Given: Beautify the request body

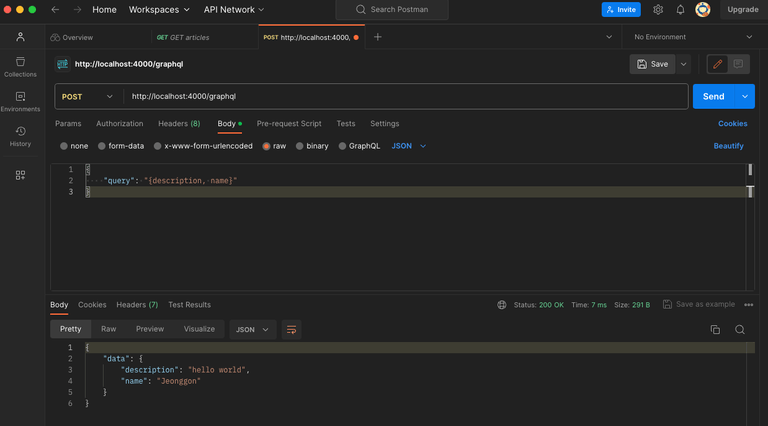Looking at the screenshot, I should tap(728, 146).
